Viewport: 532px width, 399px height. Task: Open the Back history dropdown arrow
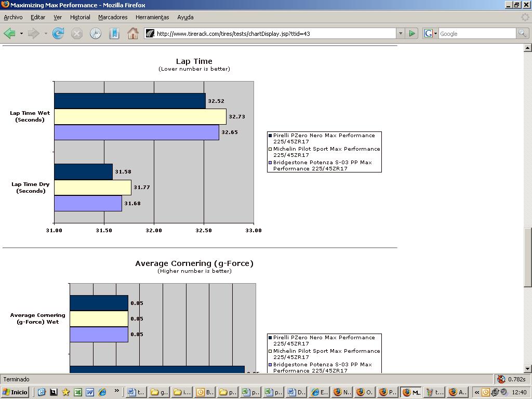(x=21, y=34)
